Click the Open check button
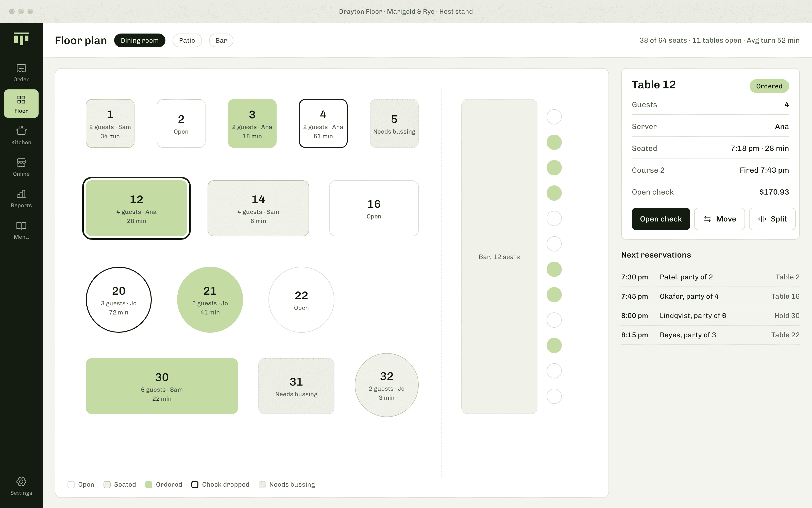 pyautogui.click(x=661, y=219)
